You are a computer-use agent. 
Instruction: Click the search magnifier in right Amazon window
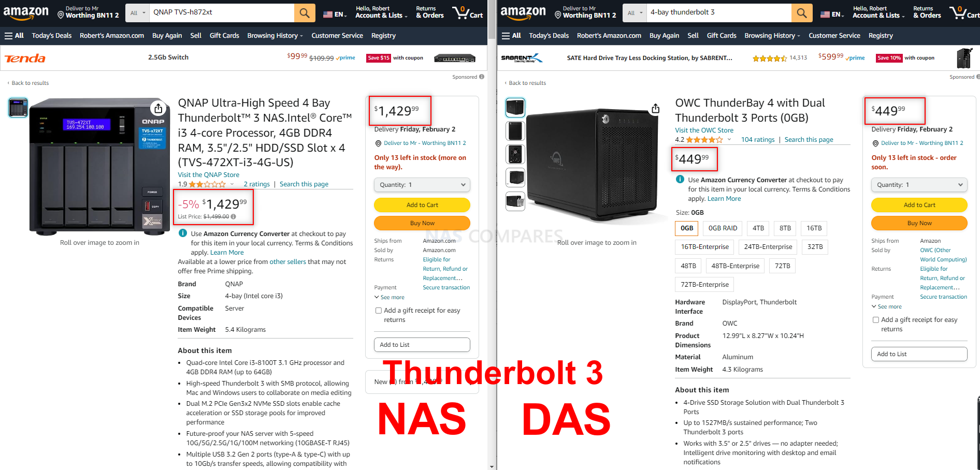[802, 13]
